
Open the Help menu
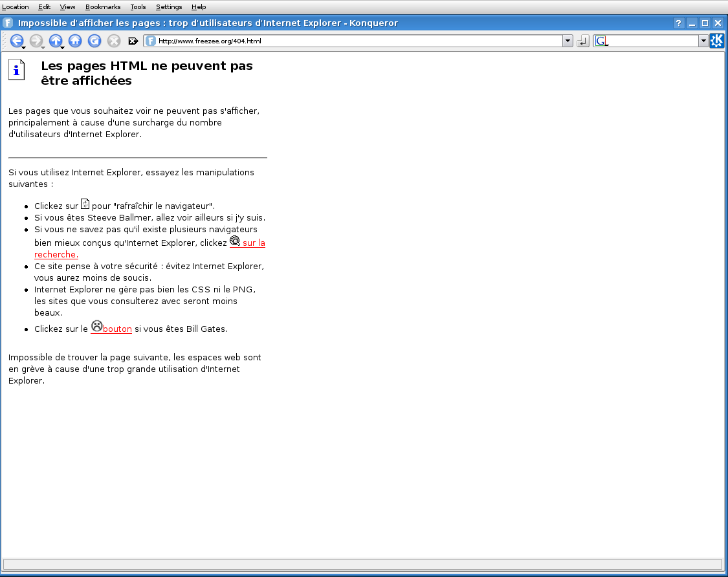(x=198, y=7)
